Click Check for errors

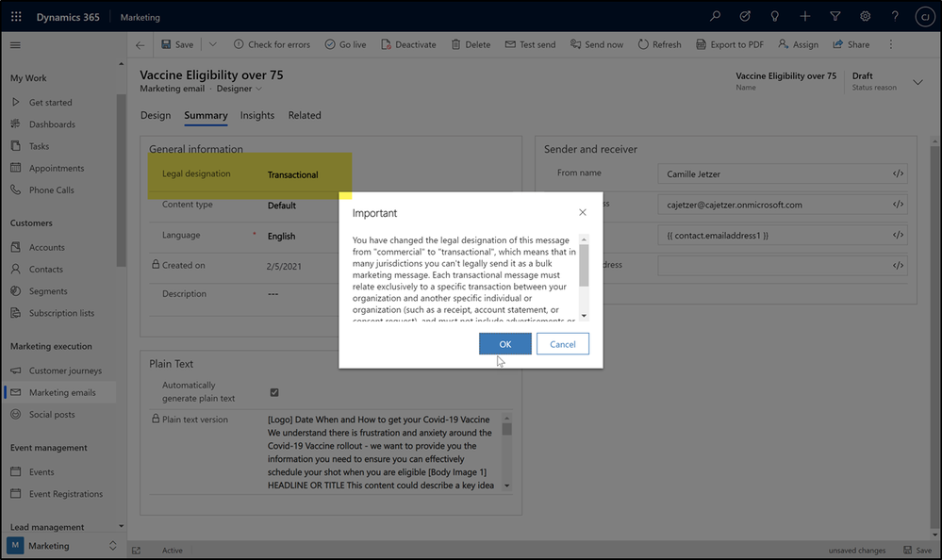(272, 44)
